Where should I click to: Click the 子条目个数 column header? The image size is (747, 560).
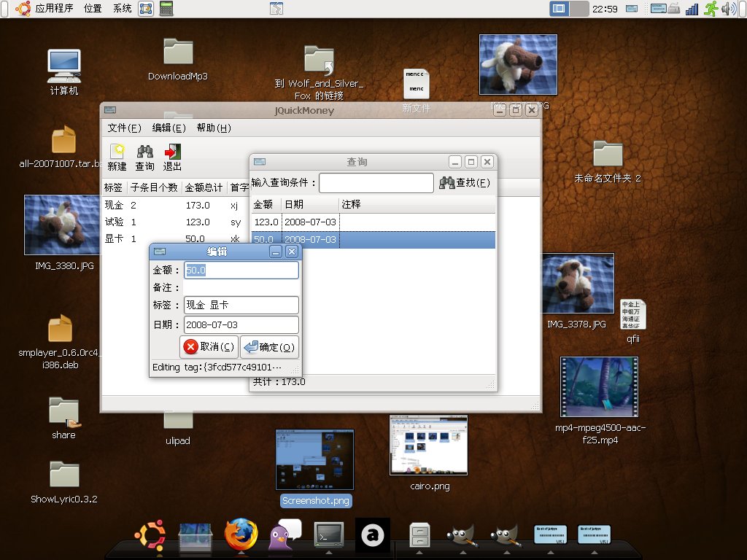(155, 187)
